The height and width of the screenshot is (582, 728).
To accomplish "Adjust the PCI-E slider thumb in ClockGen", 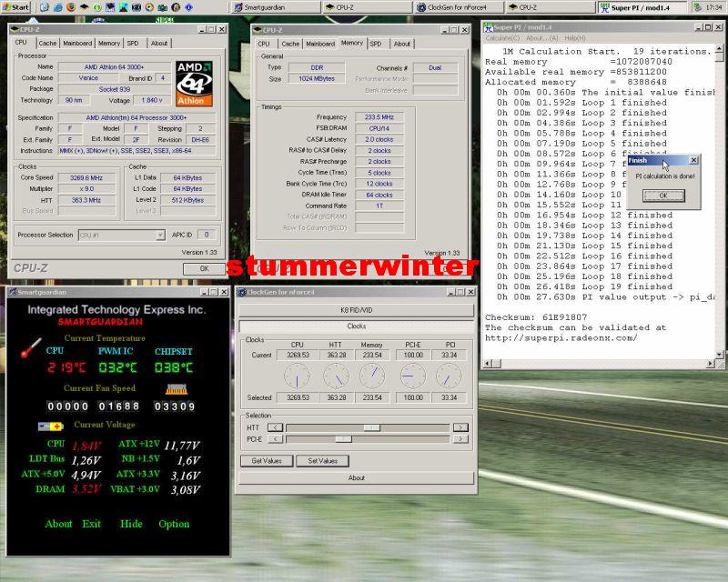I will (343, 439).
